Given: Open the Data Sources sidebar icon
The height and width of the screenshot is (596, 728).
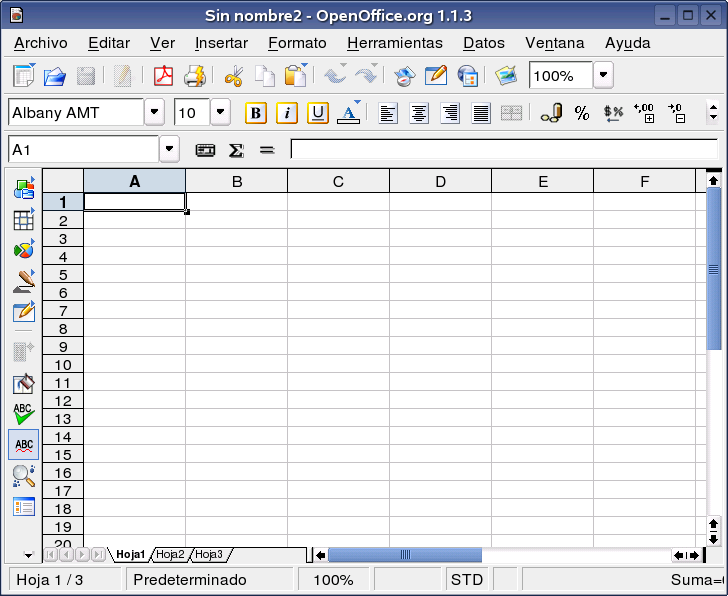Looking at the screenshot, I should [x=24, y=507].
